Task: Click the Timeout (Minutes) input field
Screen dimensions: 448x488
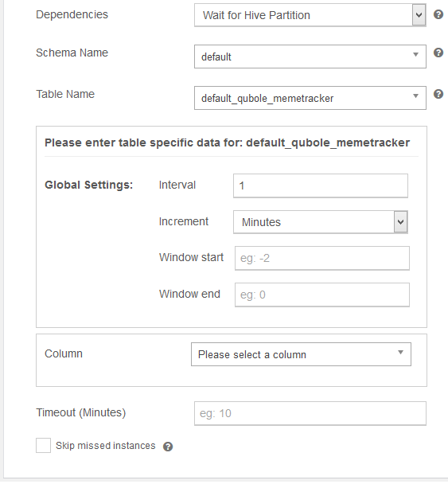Action: [310, 413]
